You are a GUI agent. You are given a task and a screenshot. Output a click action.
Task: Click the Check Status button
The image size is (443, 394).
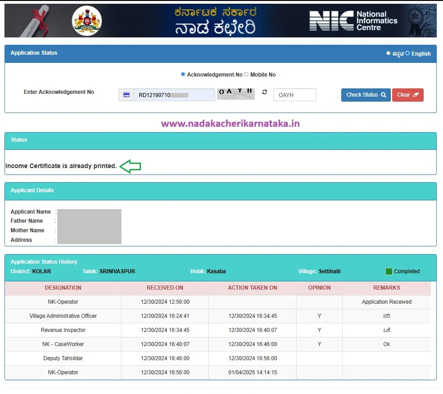tap(366, 95)
